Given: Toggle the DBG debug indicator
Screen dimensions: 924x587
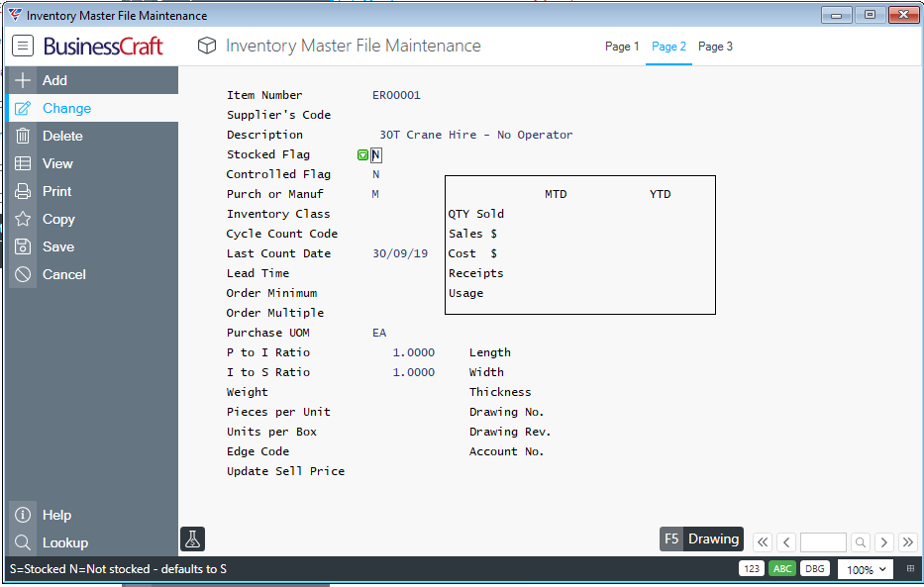Looking at the screenshot, I should (x=814, y=569).
